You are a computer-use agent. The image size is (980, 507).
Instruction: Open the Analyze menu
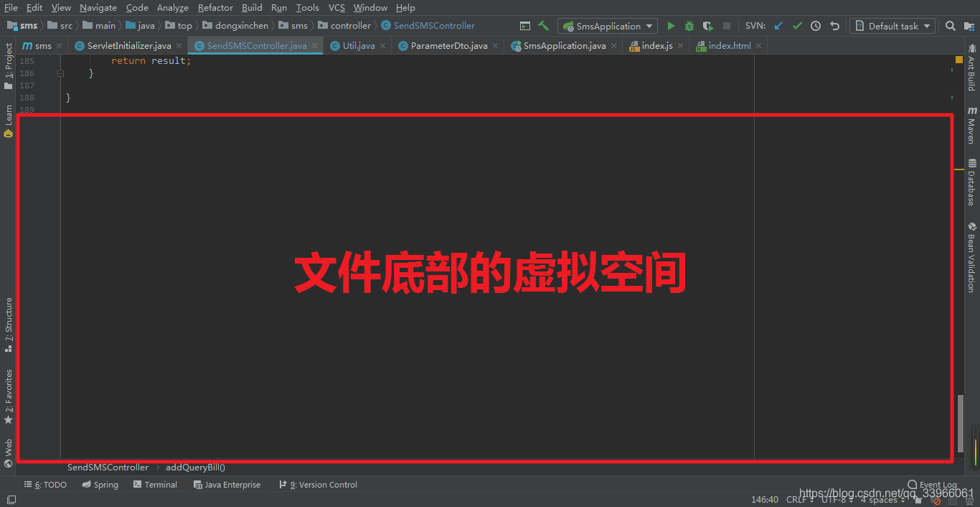[x=172, y=7]
